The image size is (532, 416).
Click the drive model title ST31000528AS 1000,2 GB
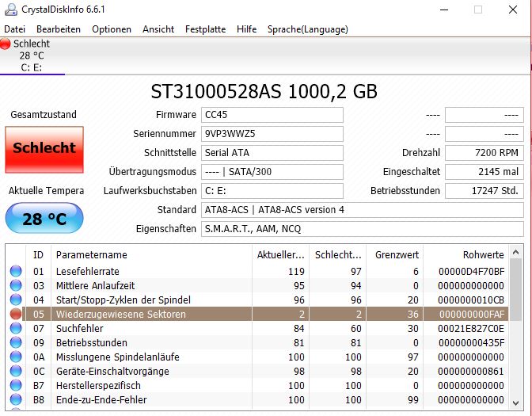pyautogui.click(x=264, y=91)
